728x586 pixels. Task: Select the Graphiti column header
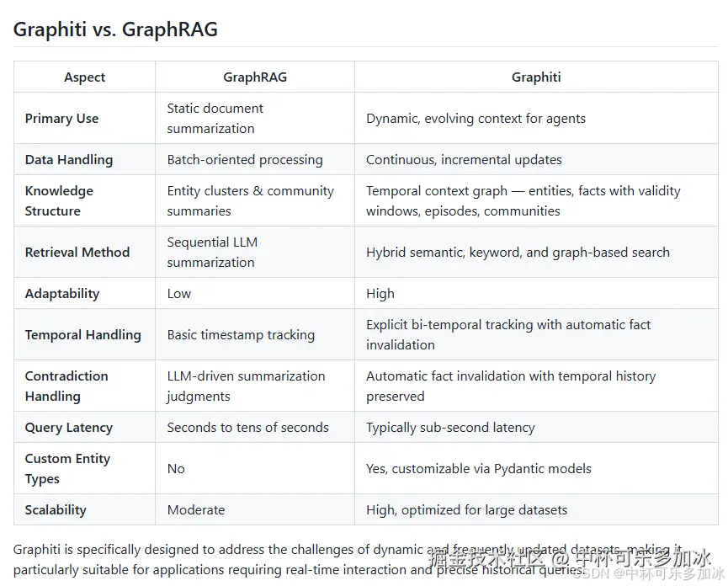pyautogui.click(x=536, y=77)
